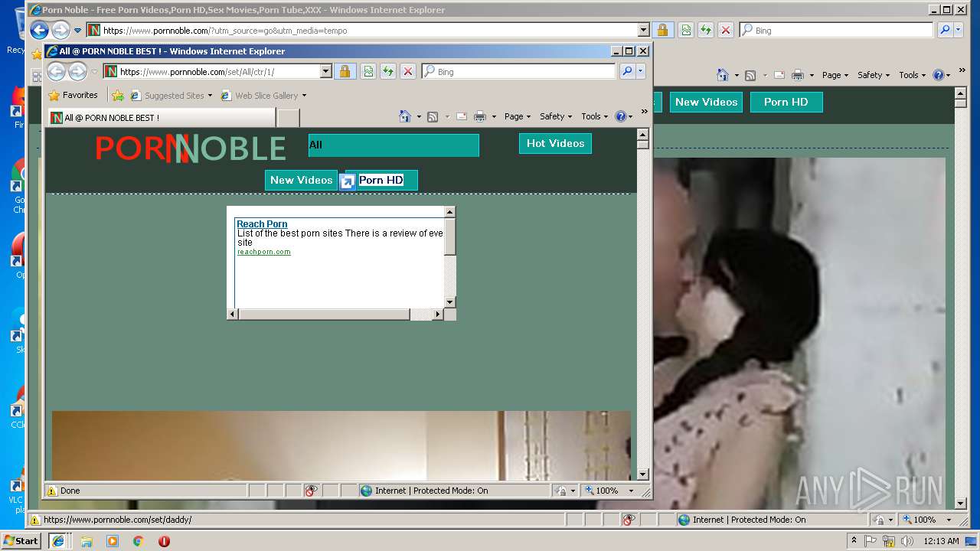The height and width of the screenshot is (551, 980).
Task: Click rear window vertical scrollbar down arrow
Action: pyautogui.click(x=961, y=504)
